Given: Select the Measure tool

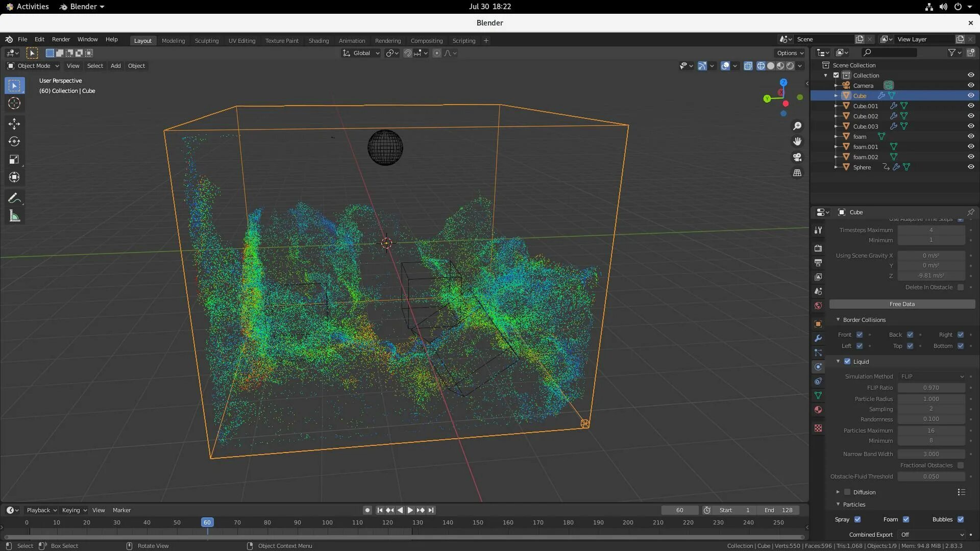Looking at the screenshot, I should (x=14, y=216).
